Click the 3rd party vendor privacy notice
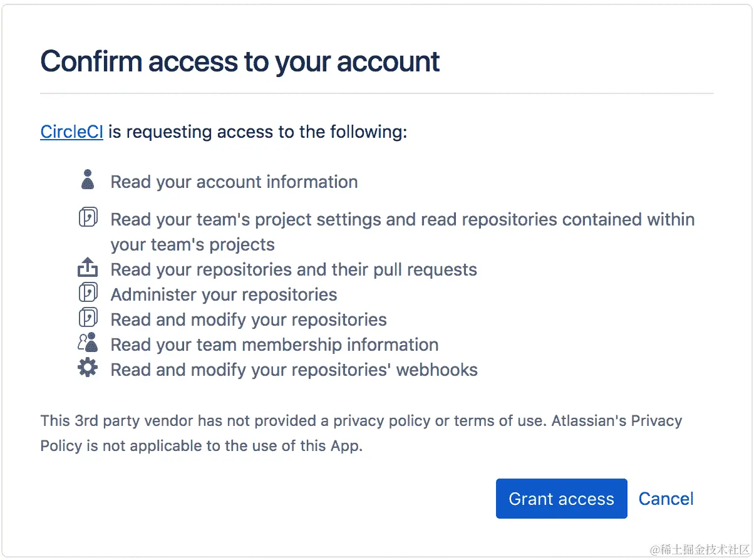This screenshot has width=754, height=560. [x=361, y=433]
